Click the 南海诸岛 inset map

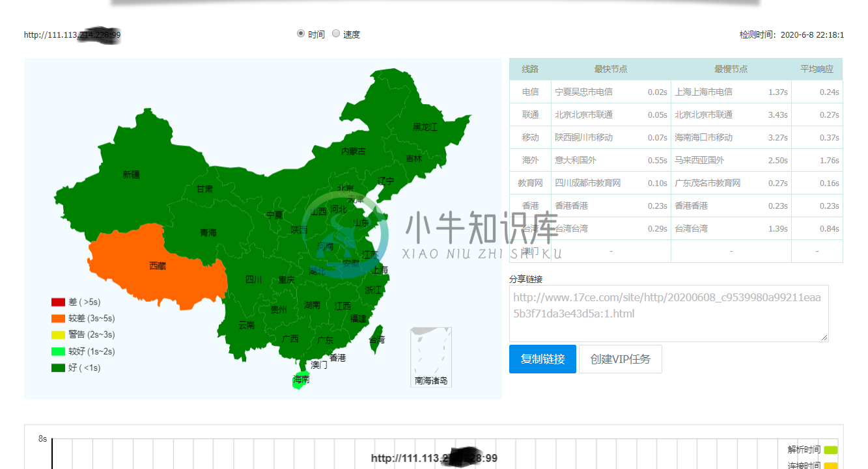click(x=431, y=357)
